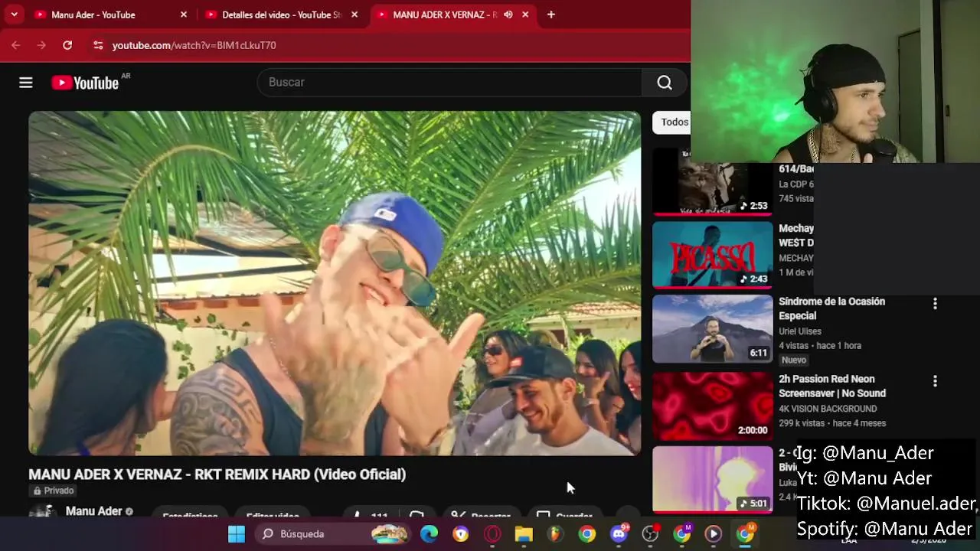Open OBS Studio from the taskbar
This screenshot has width=980, height=551.
point(650,534)
